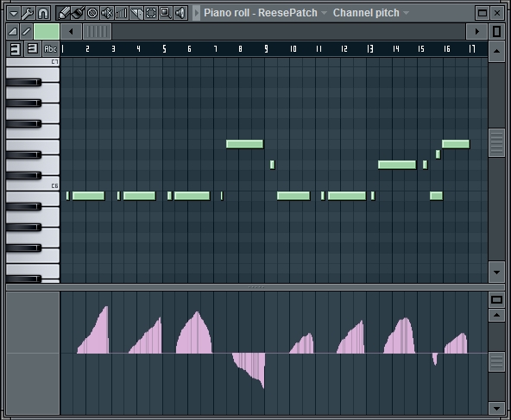Select the playback speaker tool
Screen dimensions: 511x420
[x=180, y=13]
